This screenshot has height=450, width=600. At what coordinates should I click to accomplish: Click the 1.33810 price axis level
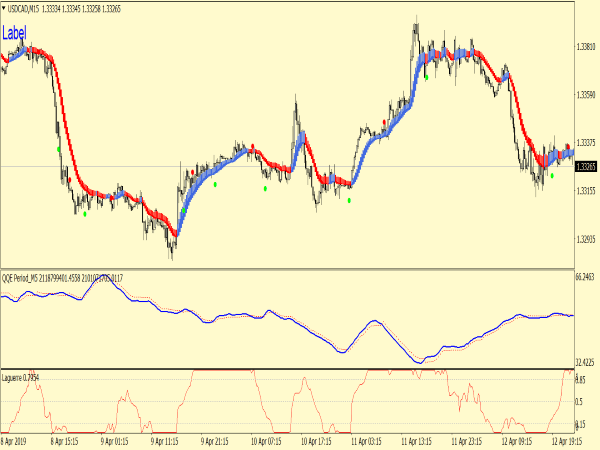586,47
